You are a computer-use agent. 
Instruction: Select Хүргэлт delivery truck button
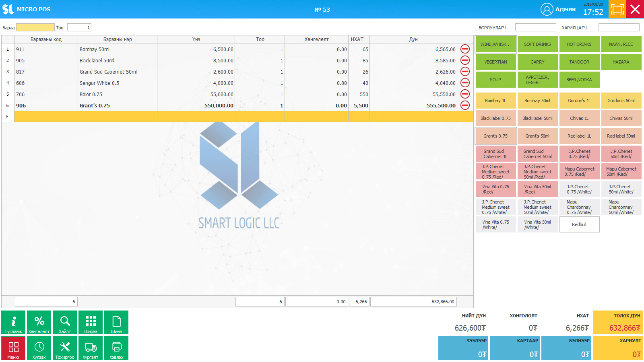point(91,348)
